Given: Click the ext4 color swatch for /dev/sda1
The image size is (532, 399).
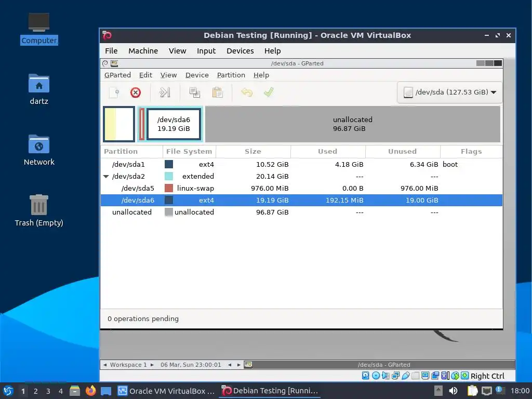Looking at the screenshot, I should tap(169, 165).
